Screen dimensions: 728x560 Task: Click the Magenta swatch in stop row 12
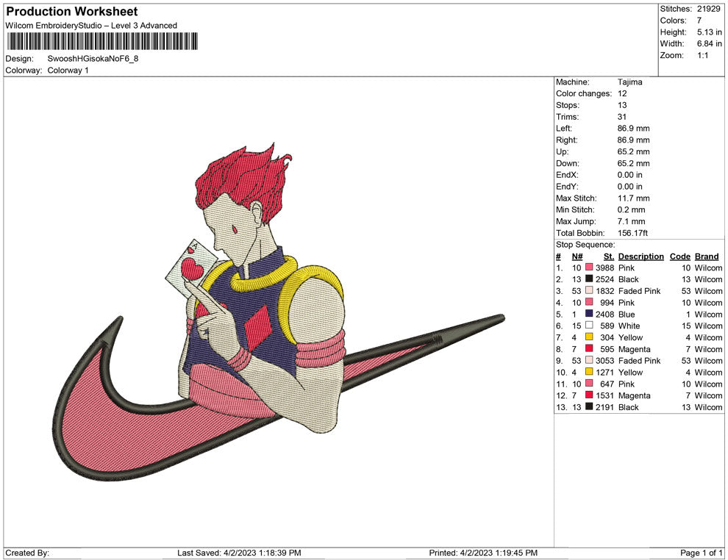coord(589,395)
